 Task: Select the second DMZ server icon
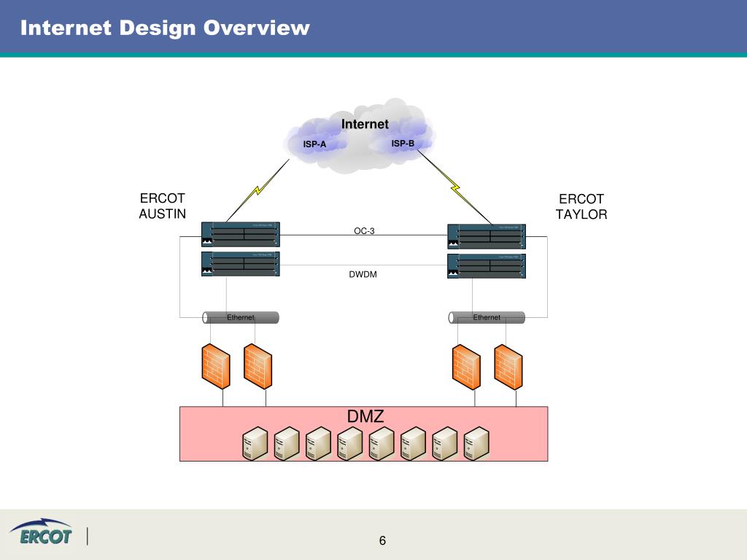tap(287, 443)
